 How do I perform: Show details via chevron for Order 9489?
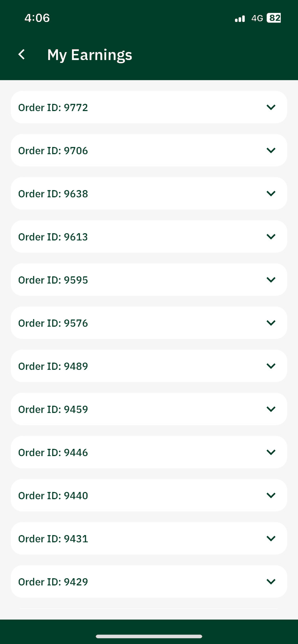point(271,366)
